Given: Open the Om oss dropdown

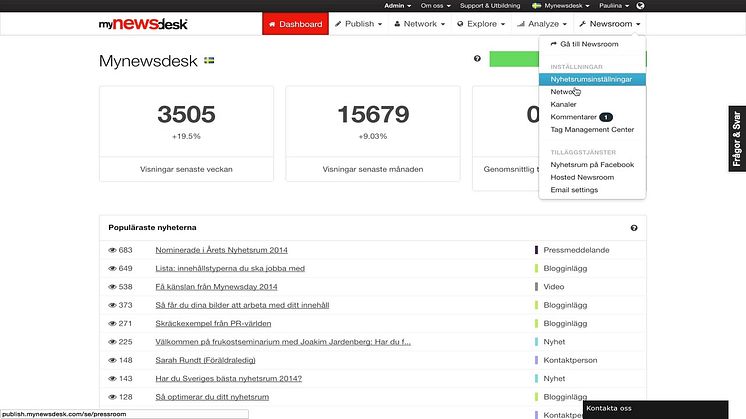Looking at the screenshot, I should [435, 6].
